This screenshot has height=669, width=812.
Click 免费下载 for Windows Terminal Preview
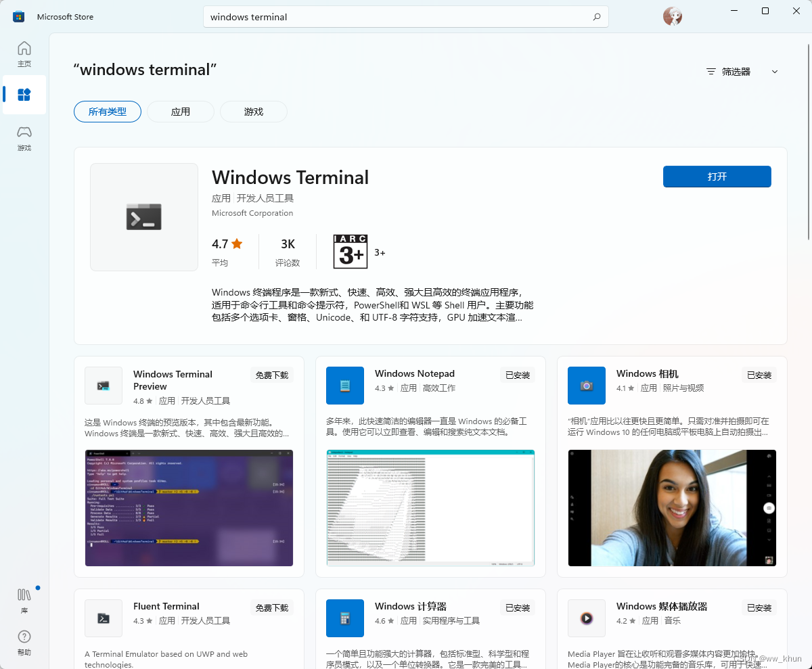coord(272,375)
